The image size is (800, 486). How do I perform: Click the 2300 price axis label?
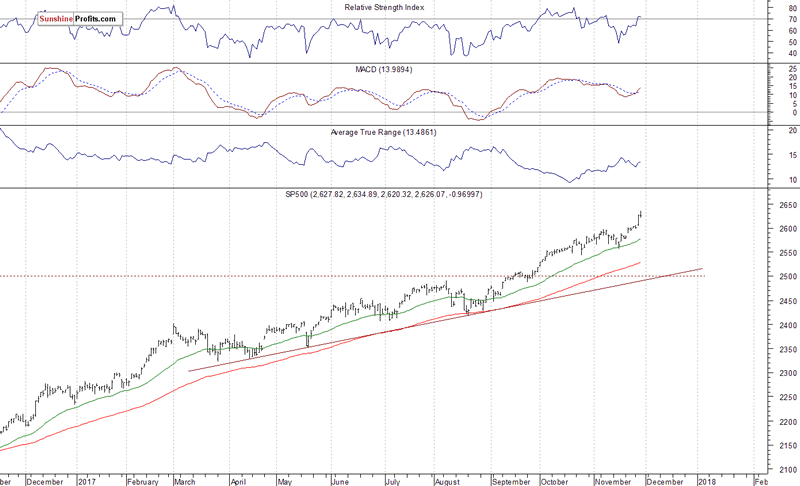(789, 373)
